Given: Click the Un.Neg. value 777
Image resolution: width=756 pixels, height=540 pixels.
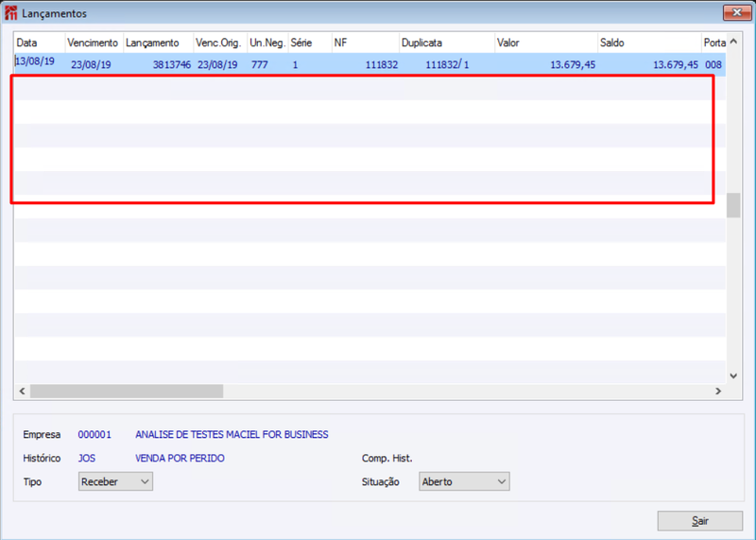Looking at the screenshot, I should (x=259, y=64).
